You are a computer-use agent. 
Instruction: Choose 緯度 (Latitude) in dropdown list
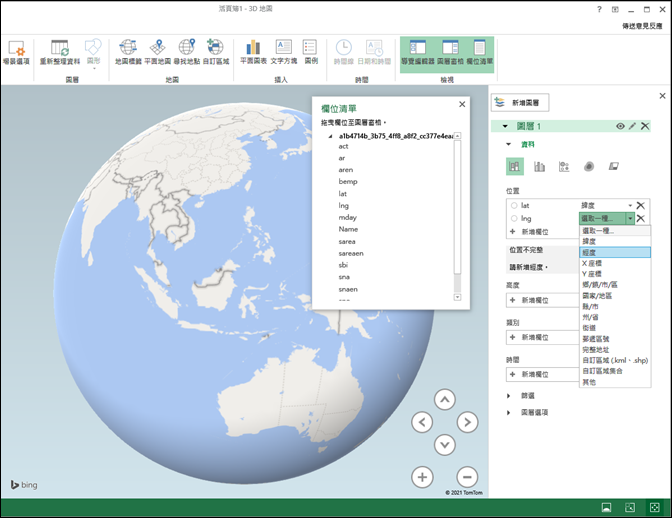(x=615, y=242)
